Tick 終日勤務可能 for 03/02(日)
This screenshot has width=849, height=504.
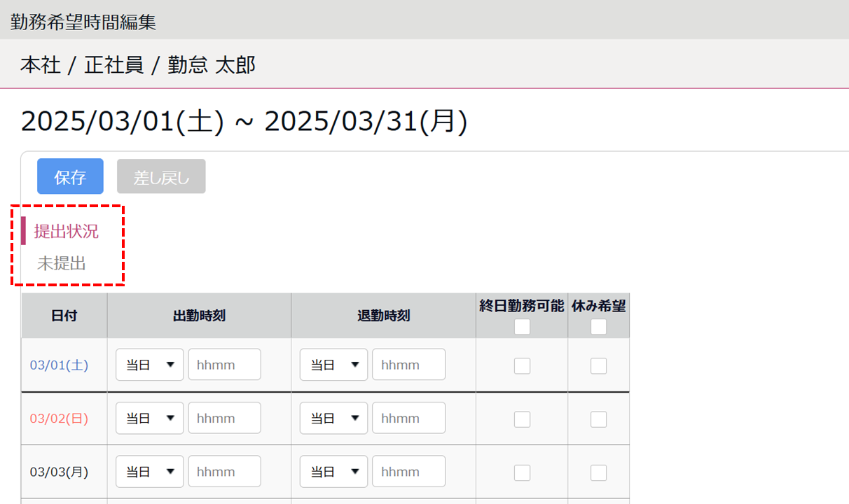point(522,419)
